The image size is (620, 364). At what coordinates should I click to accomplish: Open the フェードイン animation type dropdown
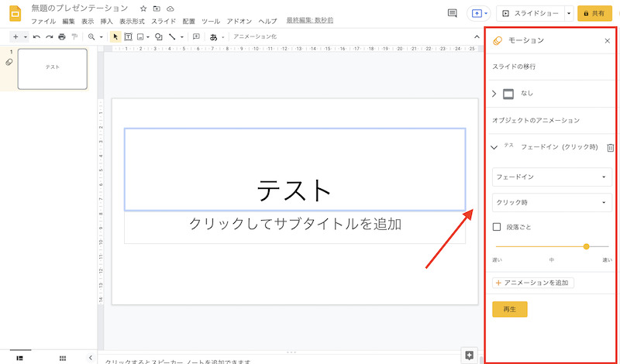click(552, 177)
